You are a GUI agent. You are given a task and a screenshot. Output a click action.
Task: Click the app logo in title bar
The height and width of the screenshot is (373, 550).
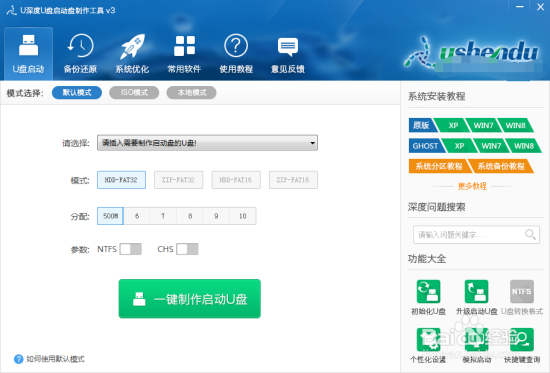(12, 11)
